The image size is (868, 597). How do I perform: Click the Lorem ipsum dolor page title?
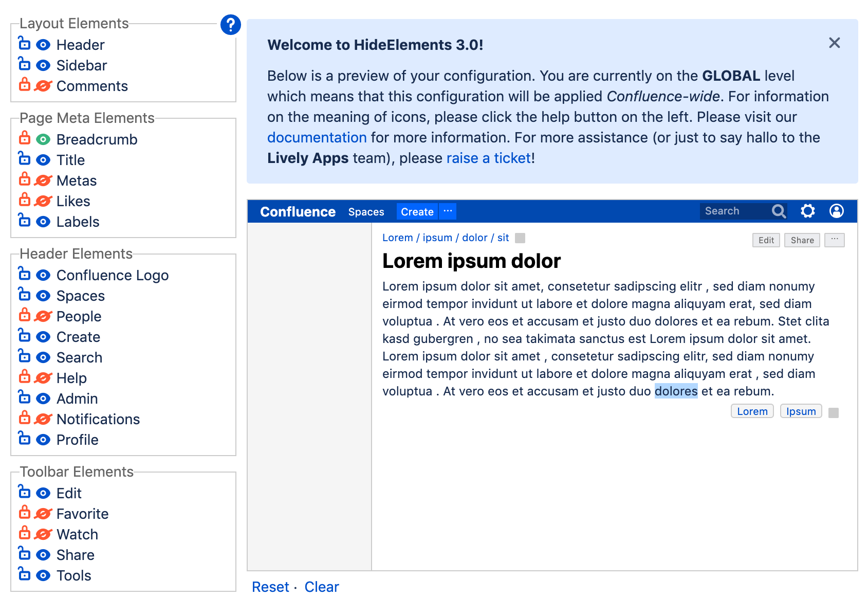point(471,261)
